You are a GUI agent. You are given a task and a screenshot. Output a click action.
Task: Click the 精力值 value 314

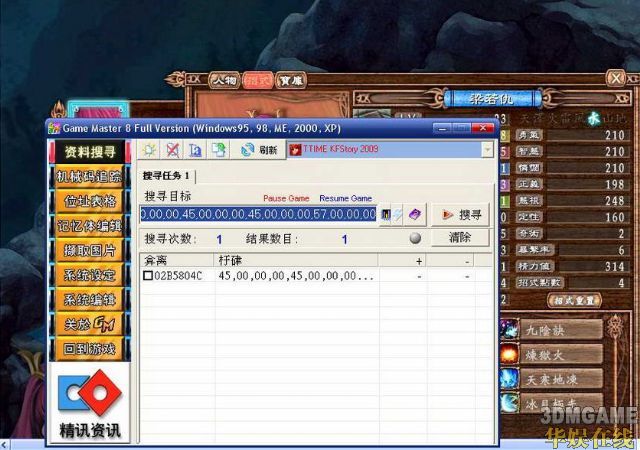point(615,267)
